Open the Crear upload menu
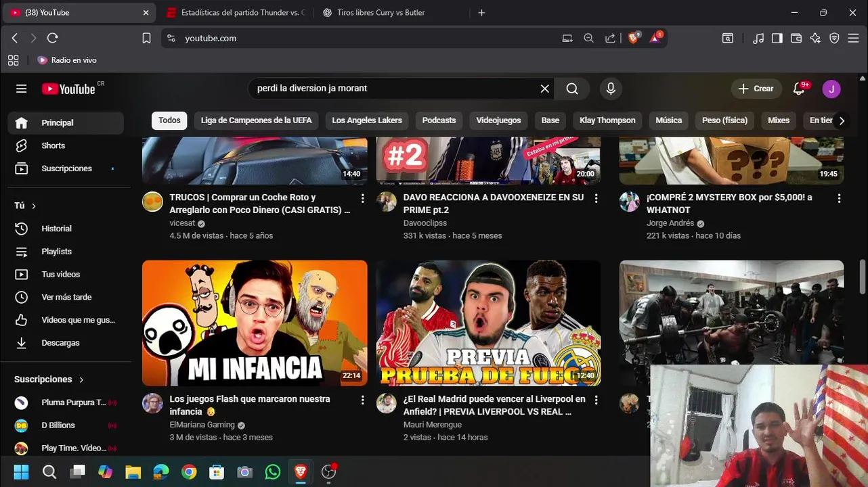 pos(756,89)
